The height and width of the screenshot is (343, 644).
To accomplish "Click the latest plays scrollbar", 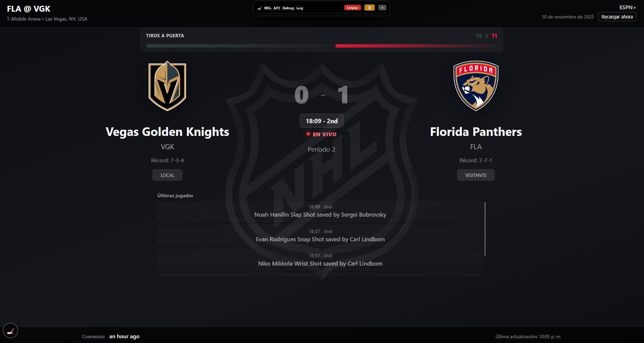I will (x=485, y=229).
